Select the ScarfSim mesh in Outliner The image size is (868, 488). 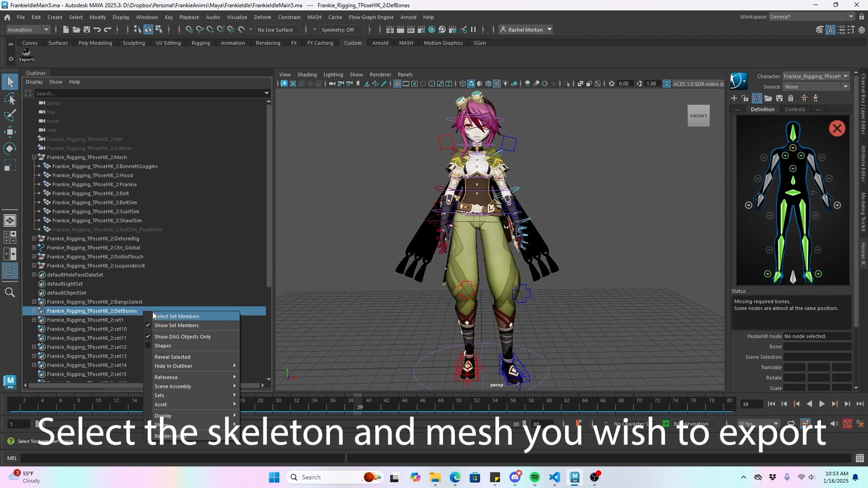(x=95, y=211)
